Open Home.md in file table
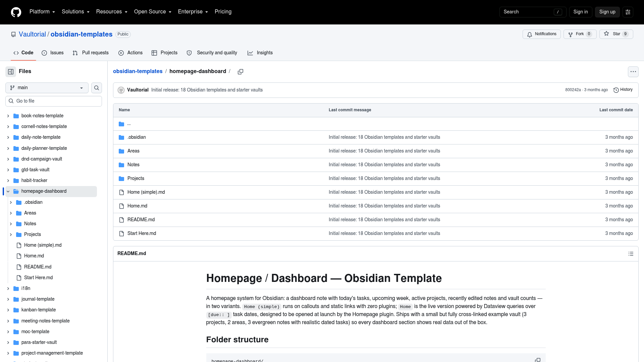644x362 pixels. pyautogui.click(x=137, y=206)
